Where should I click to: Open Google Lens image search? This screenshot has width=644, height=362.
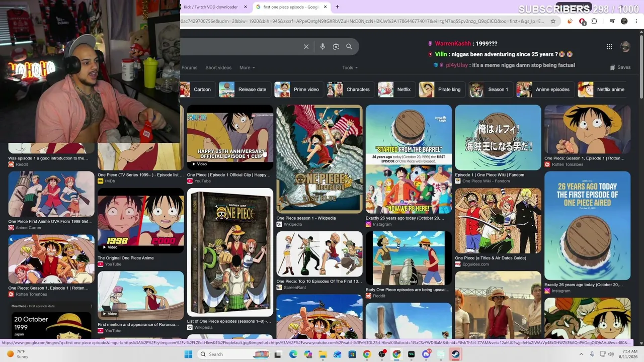tap(336, 47)
